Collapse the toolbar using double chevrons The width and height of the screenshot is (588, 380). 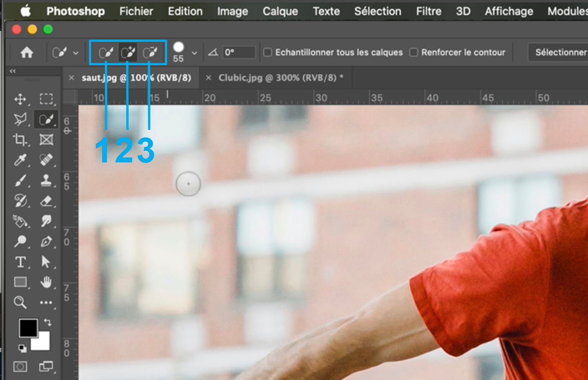click(x=13, y=71)
